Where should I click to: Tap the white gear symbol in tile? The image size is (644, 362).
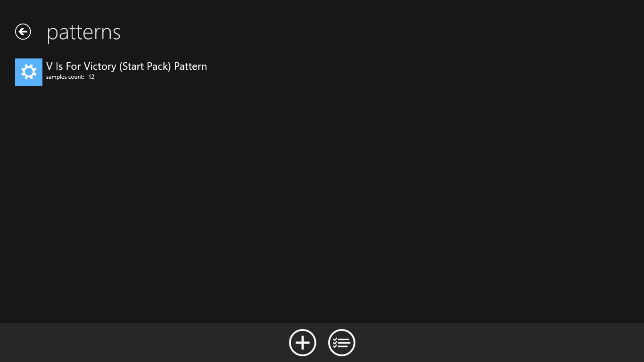29,72
